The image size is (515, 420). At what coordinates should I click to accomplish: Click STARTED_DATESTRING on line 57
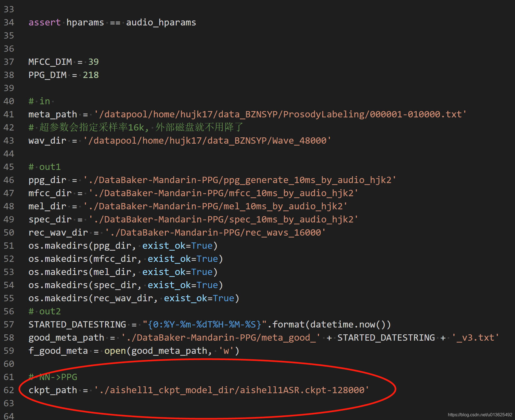coord(77,325)
